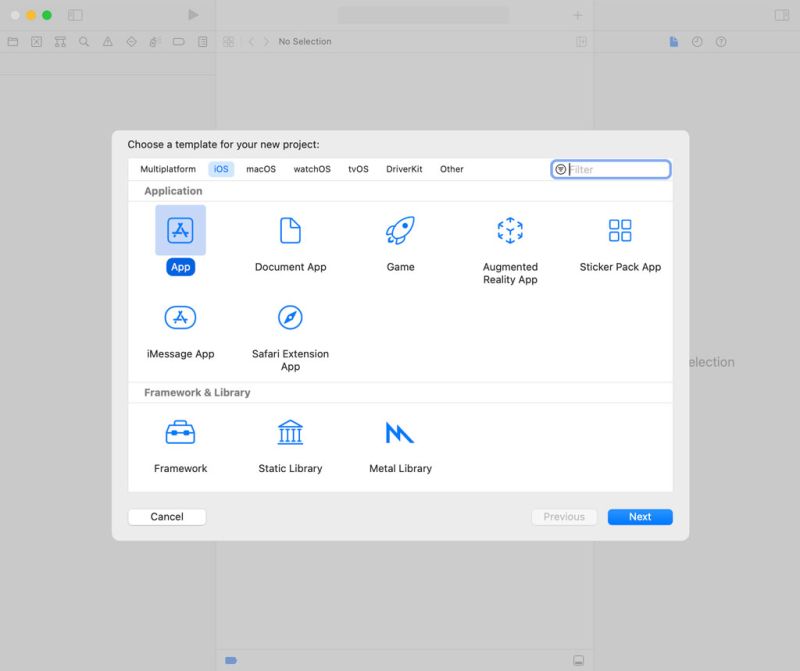Choose the Document App template

(x=290, y=230)
